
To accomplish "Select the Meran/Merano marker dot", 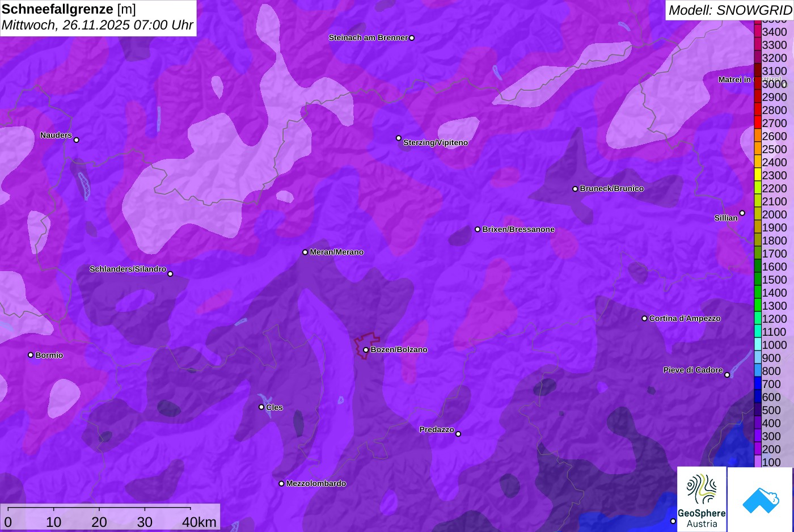I will pos(305,252).
